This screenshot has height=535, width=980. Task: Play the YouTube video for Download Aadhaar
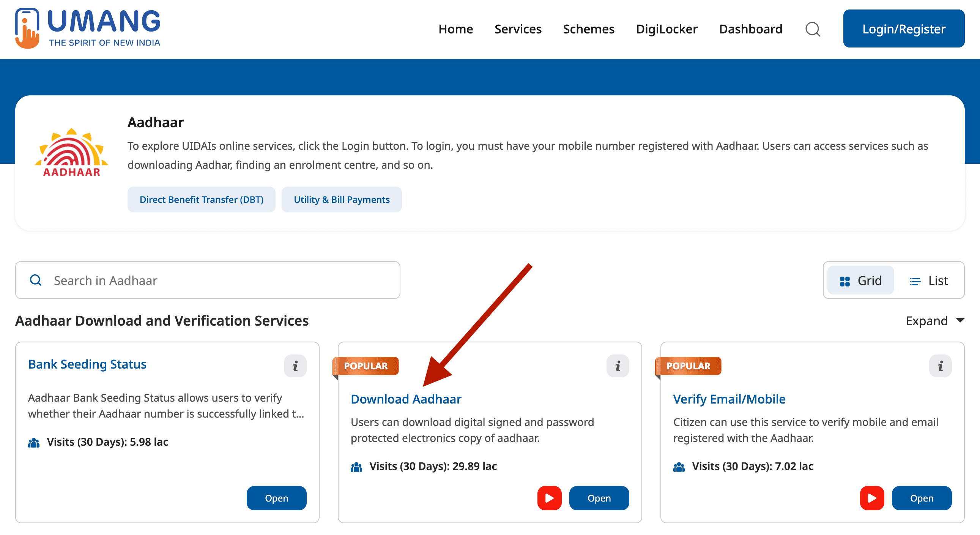tap(549, 498)
